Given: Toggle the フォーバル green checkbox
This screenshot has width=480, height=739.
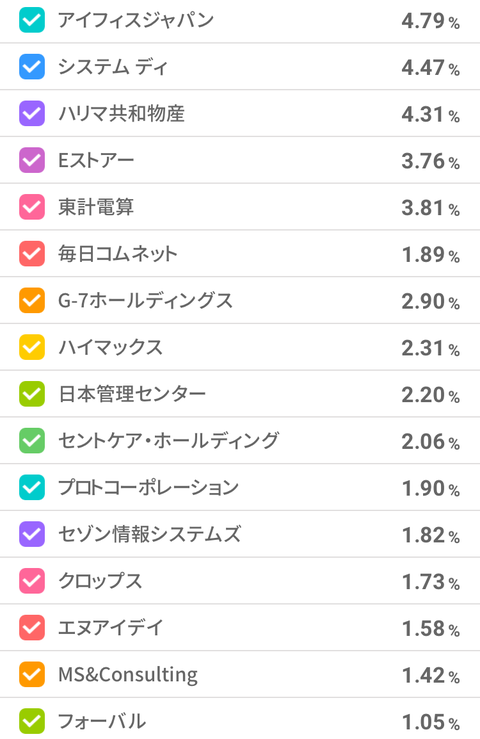Looking at the screenshot, I should pyautogui.click(x=32, y=721).
